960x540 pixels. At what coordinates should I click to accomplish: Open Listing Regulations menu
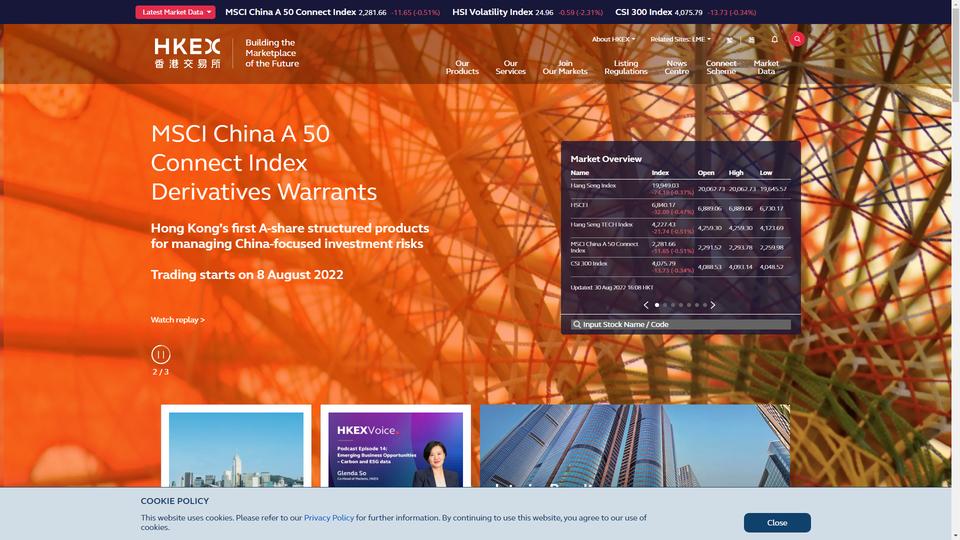626,67
